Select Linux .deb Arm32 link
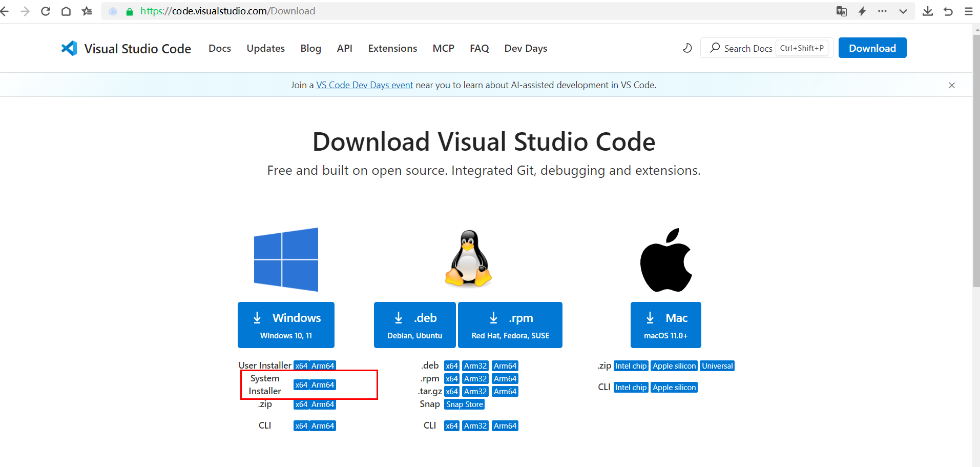Viewport: 980px width, 467px height. 475,366
